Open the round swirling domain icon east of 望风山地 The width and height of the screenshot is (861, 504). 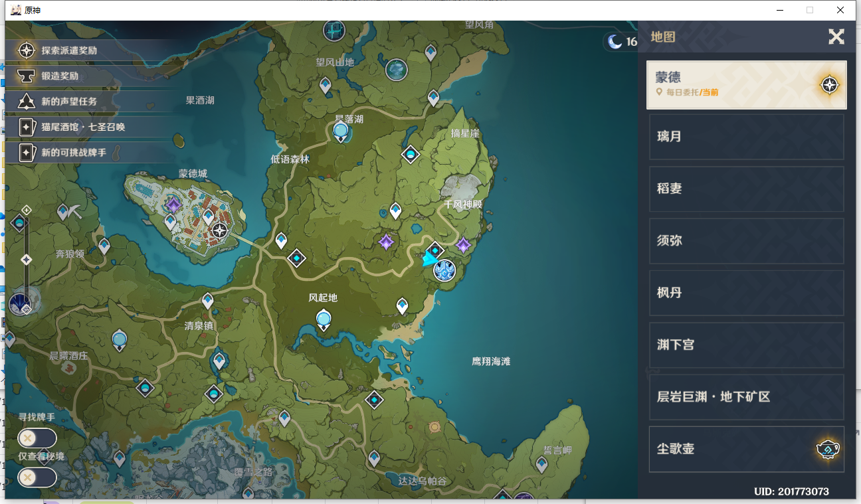click(x=397, y=69)
